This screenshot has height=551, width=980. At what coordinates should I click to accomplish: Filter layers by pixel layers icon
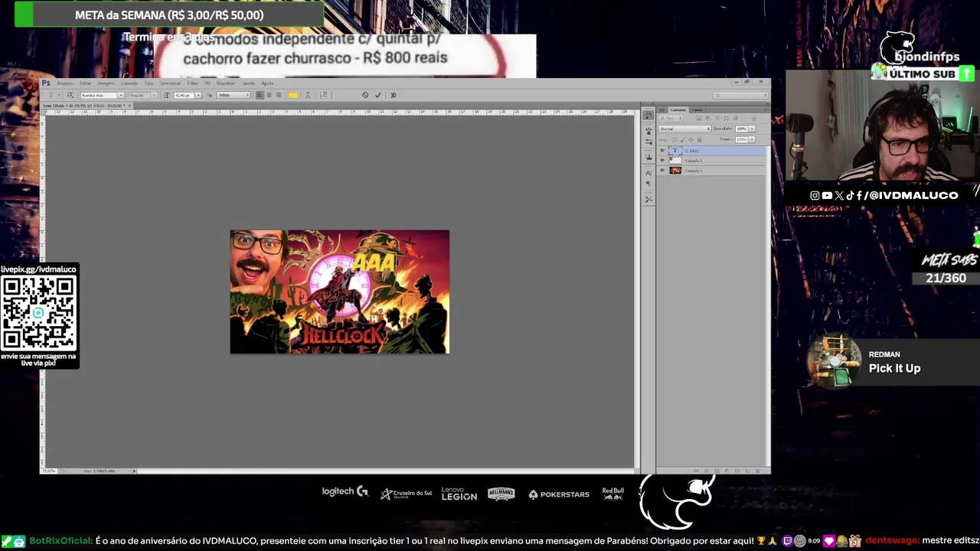coord(699,118)
